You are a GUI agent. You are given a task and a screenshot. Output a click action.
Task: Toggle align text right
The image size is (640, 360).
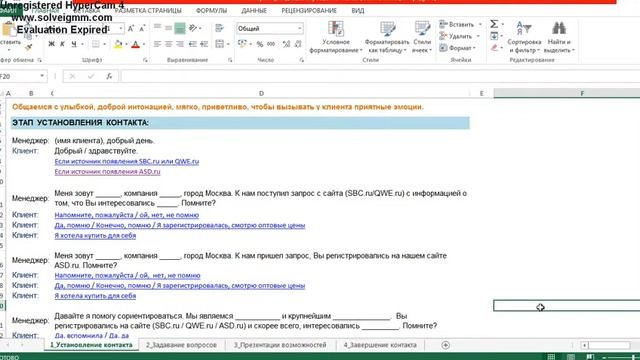point(180,44)
